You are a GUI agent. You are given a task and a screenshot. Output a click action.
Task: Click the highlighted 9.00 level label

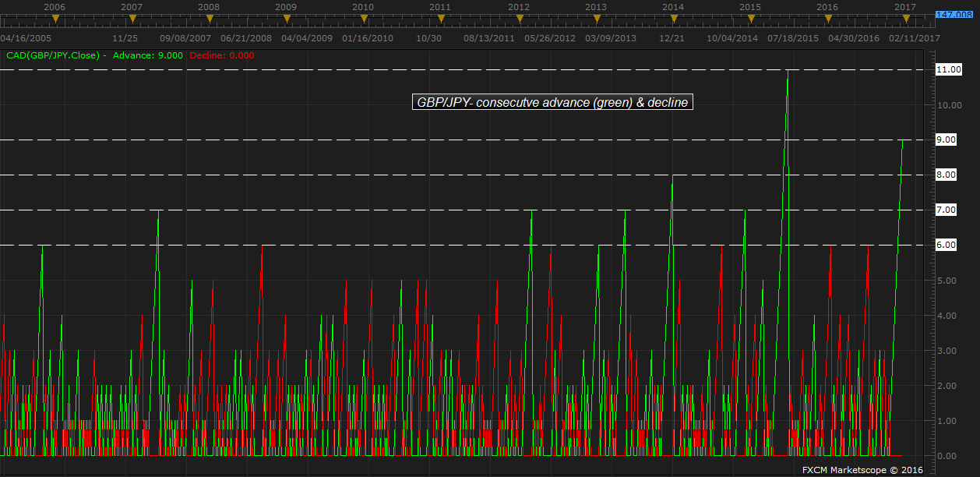[948, 140]
